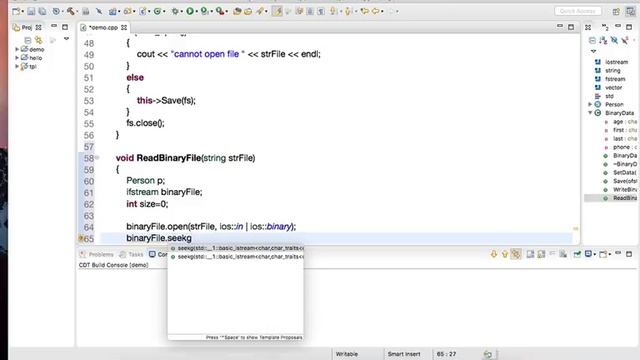Click the Save All icon
Image resolution: width=640 pixels, height=360 pixels.
tap(42, 11)
